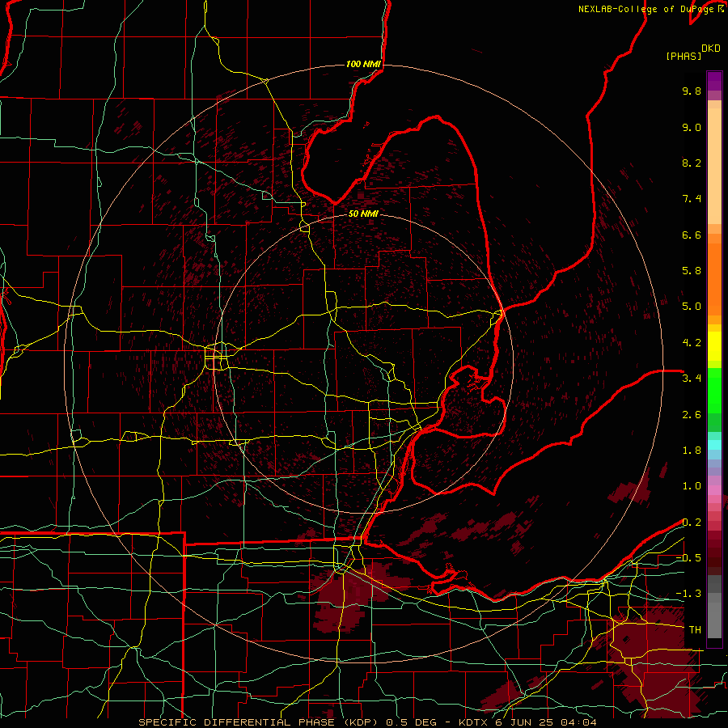Viewport: 728px width, 728px height.
Task: Click the orange segment of the color bar
Action: click(x=714, y=279)
